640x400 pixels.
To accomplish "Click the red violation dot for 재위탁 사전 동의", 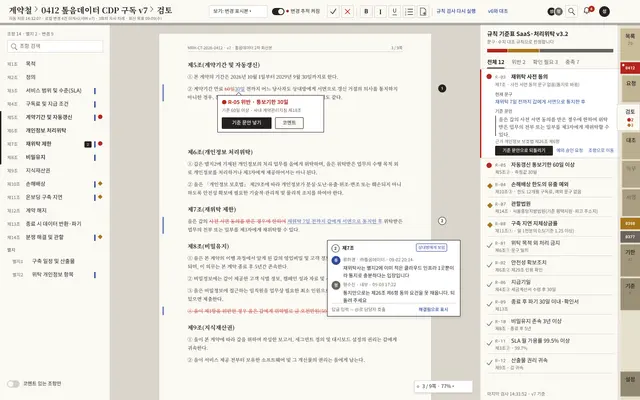I will [x=489, y=76].
